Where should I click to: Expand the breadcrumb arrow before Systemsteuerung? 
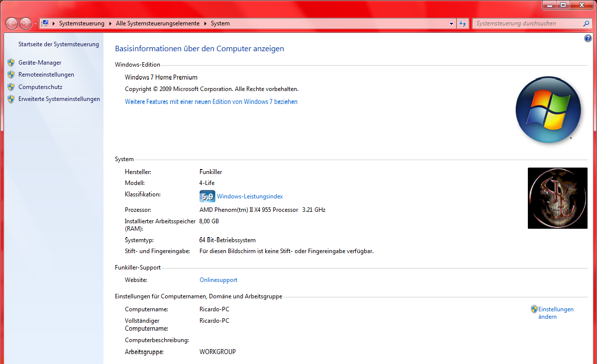pyautogui.click(x=54, y=23)
